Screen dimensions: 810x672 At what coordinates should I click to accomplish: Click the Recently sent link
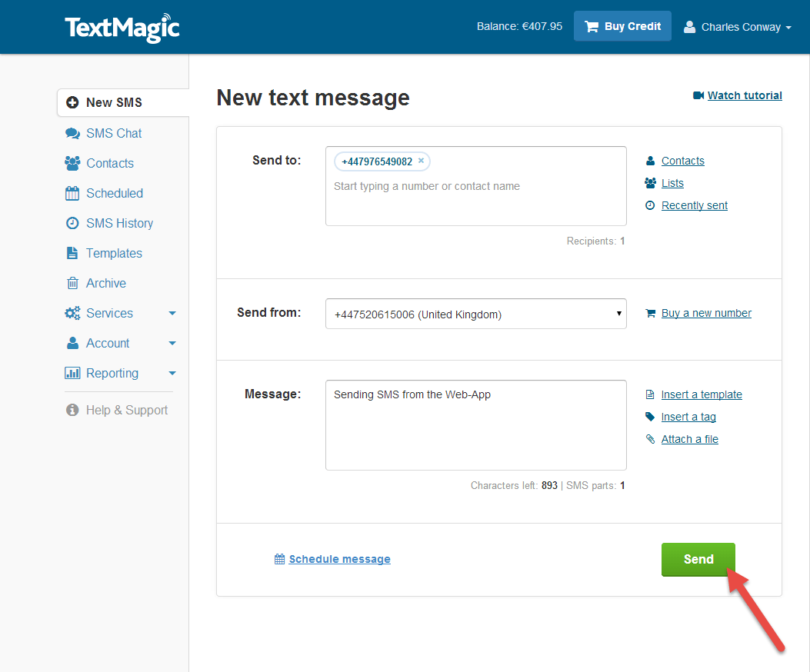point(695,205)
